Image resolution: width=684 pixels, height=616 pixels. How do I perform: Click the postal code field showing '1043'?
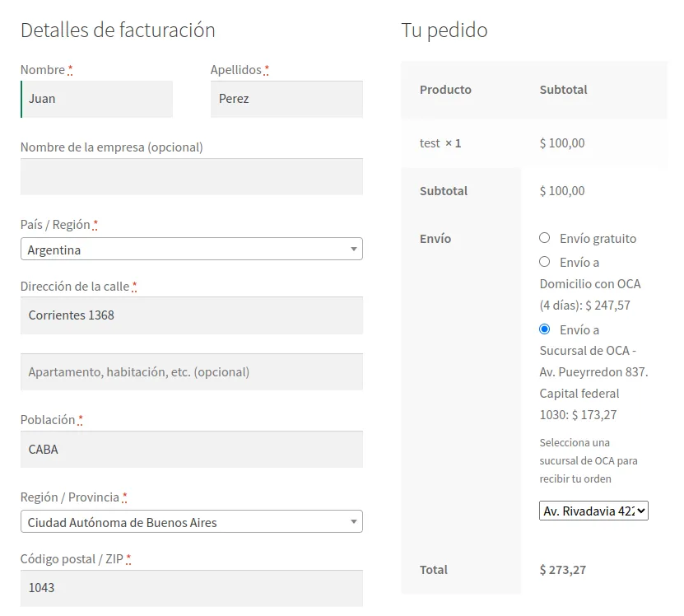click(x=191, y=587)
